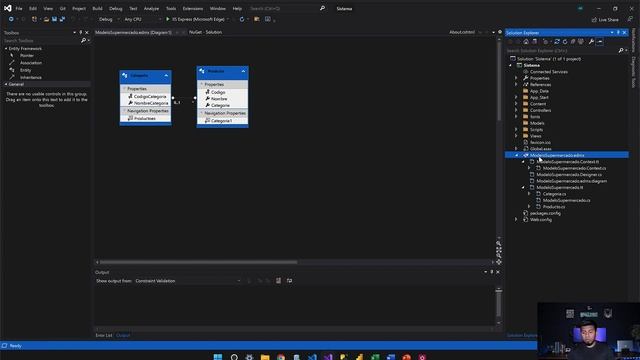The image size is (640, 360).
Task: Open the Solution Explorer Properties wrench icon
Action: 591,42
